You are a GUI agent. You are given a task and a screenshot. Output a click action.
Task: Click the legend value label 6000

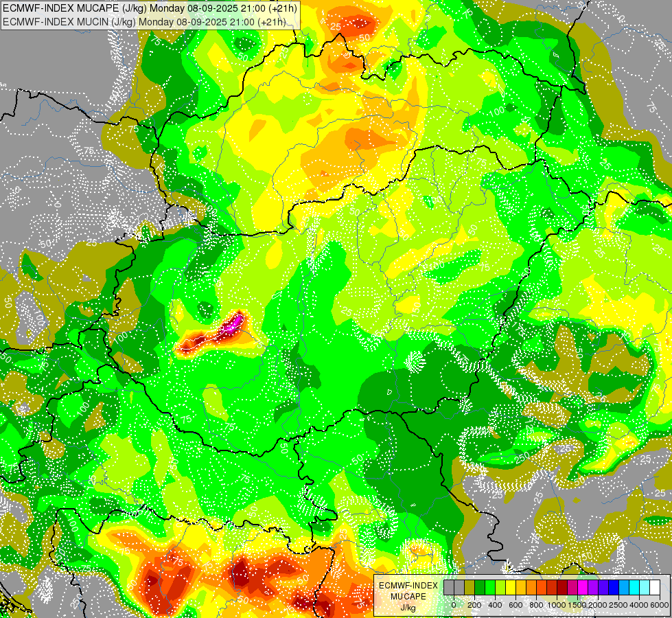tap(660, 605)
